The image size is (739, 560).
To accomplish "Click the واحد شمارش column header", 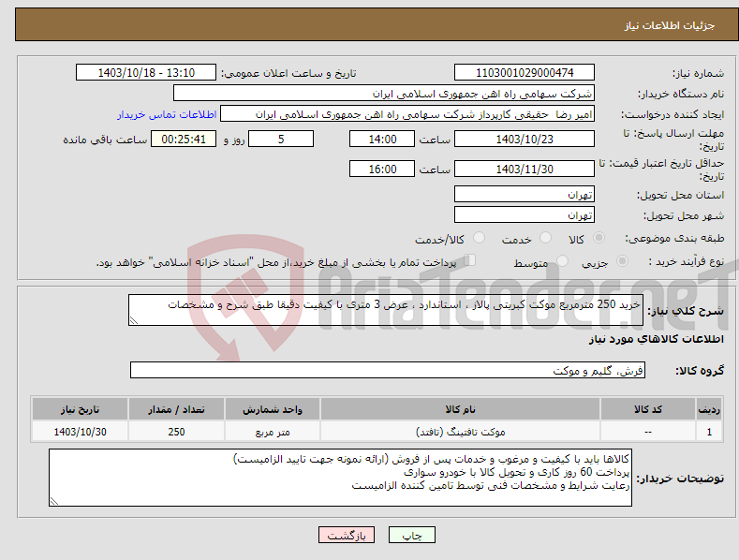I will pos(273,409).
